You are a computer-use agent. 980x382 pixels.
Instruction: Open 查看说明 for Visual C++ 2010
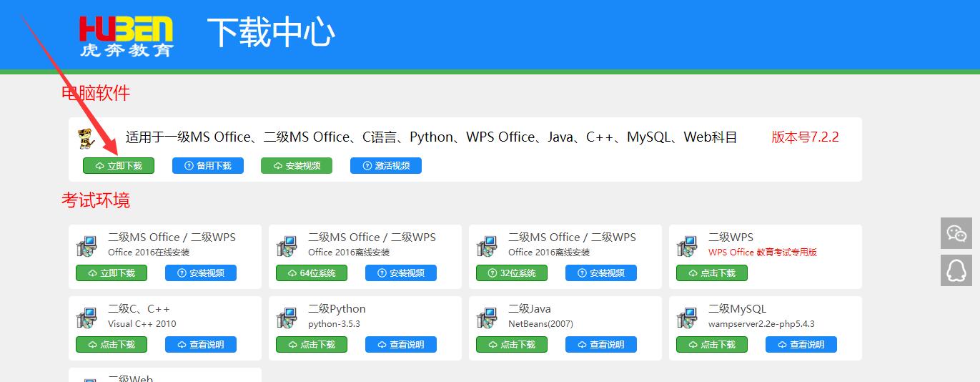pos(201,345)
